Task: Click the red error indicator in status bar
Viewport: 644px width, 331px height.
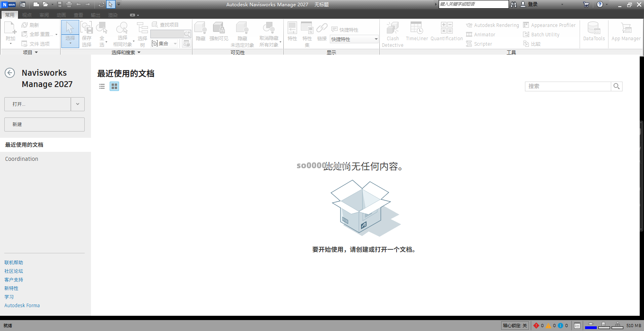Action: [x=536, y=326]
